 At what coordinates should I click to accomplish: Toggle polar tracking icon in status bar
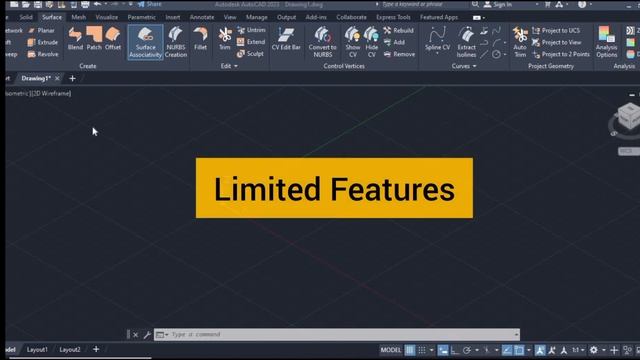pos(467,350)
